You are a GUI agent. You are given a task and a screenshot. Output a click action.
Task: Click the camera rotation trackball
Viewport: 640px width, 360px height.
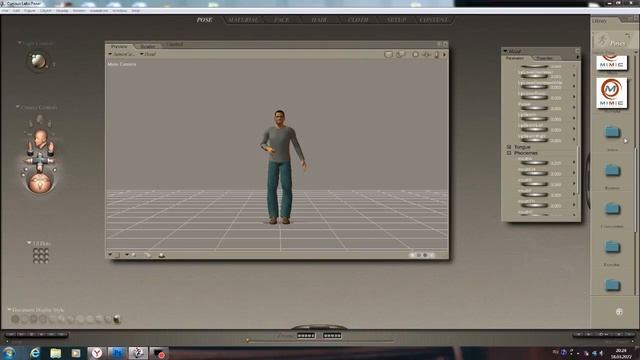click(40, 182)
